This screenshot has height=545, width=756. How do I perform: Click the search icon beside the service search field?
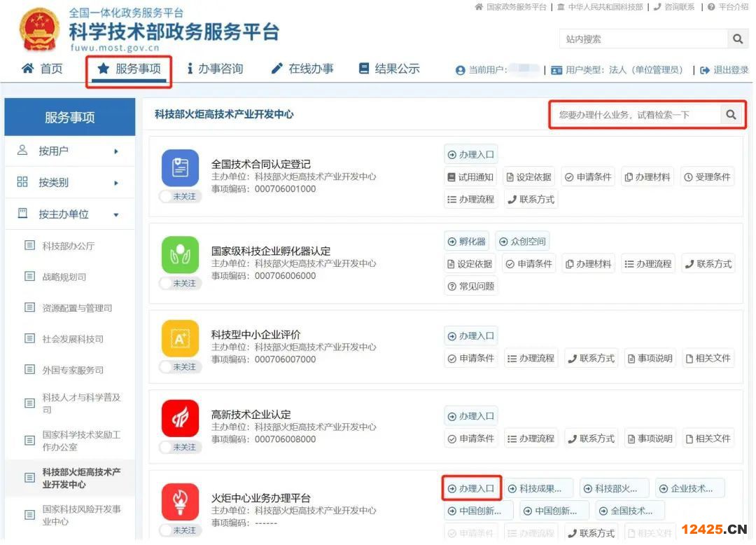coord(731,115)
